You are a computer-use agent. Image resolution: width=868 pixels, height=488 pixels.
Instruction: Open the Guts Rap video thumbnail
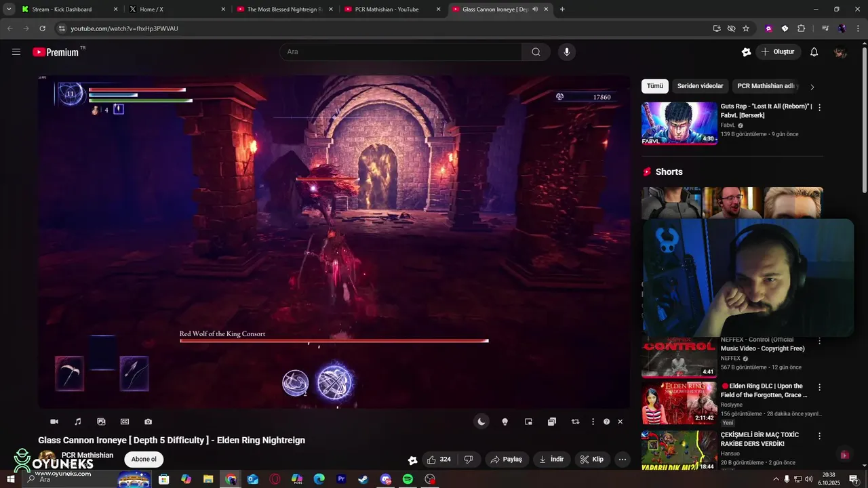(679, 123)
